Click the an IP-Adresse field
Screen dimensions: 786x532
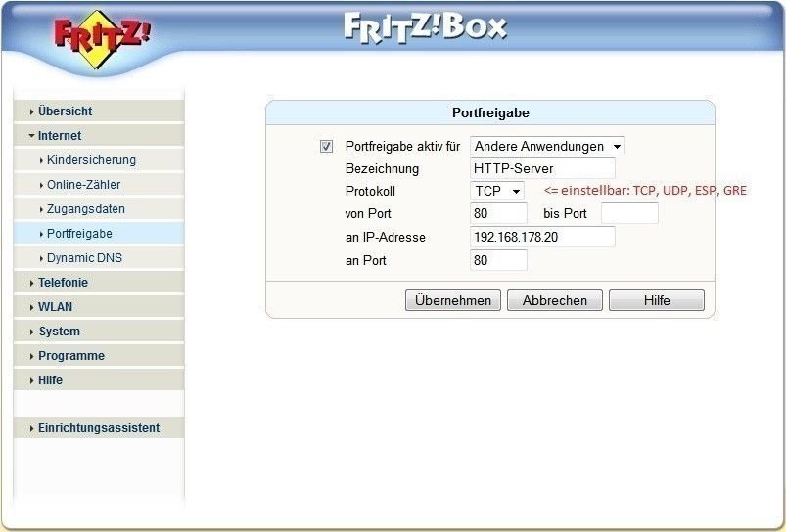(542, 237)
